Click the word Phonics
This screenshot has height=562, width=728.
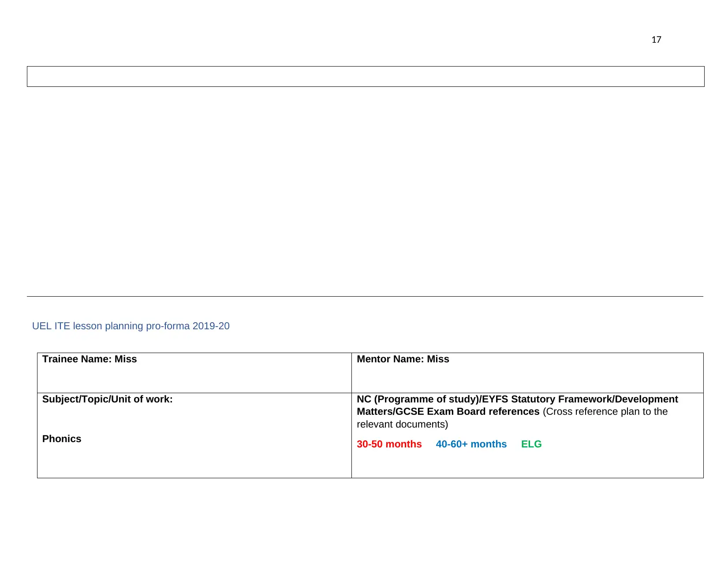pyautogui.click(x=62, y=439)
